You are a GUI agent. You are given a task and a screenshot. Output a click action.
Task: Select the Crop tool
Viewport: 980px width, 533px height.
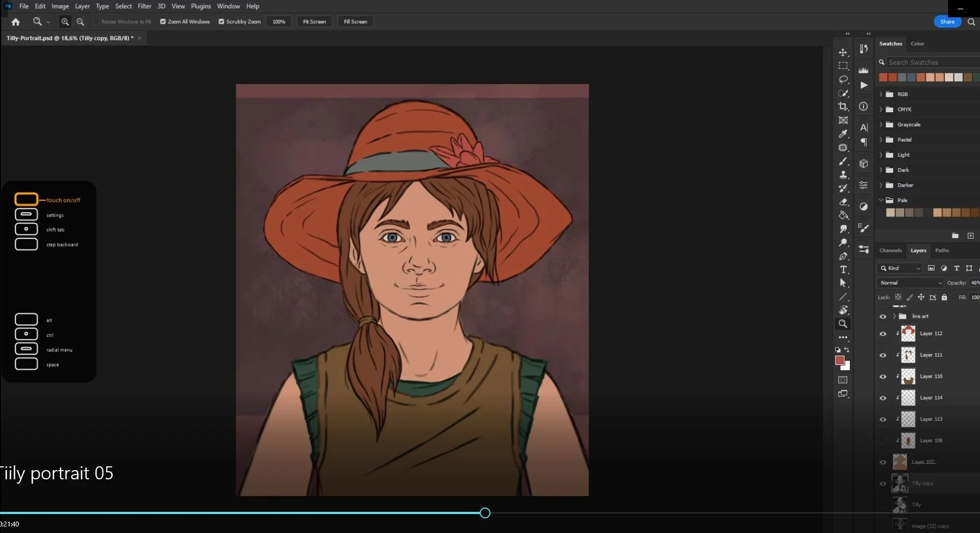pos(843,107)
